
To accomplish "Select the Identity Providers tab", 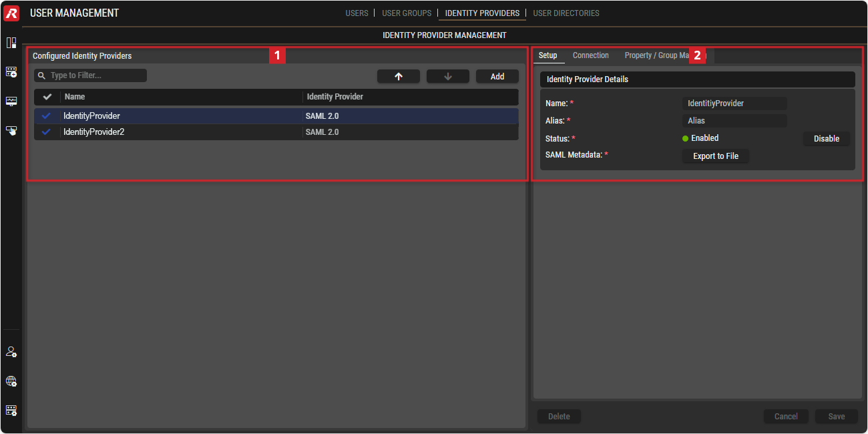I will coord(482,13).
